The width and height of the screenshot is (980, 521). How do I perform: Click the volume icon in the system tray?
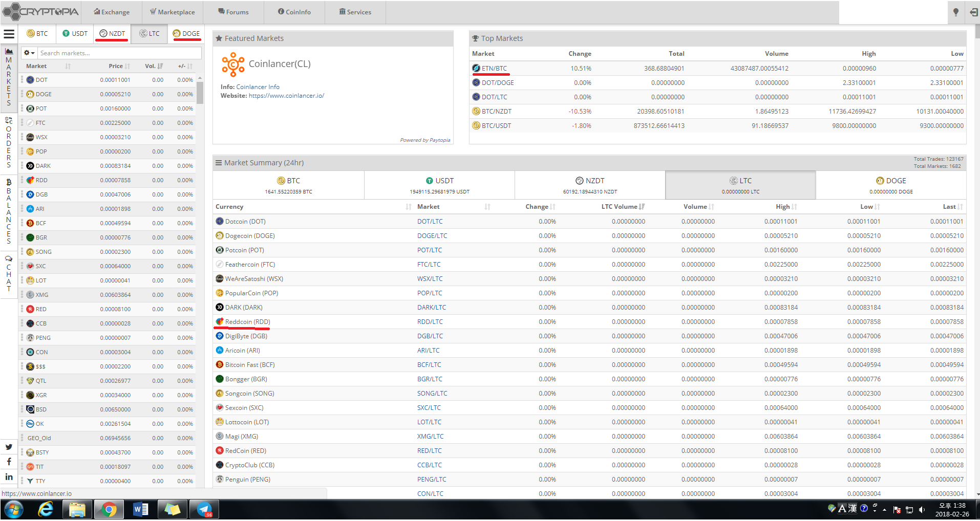pos(922,509)
